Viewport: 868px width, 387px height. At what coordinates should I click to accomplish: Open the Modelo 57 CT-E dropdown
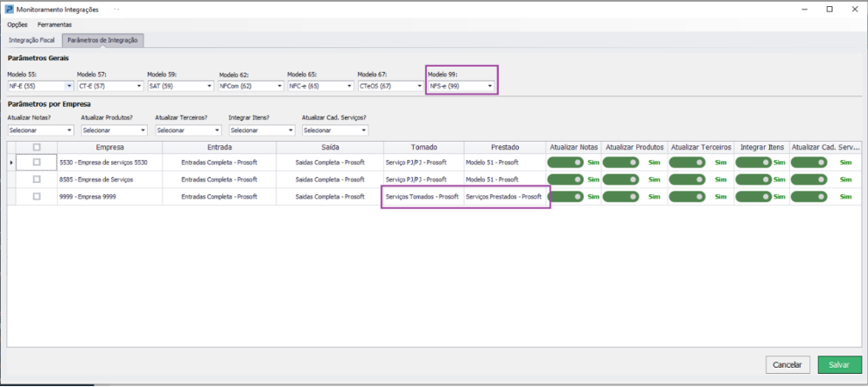tap(110, 86)
